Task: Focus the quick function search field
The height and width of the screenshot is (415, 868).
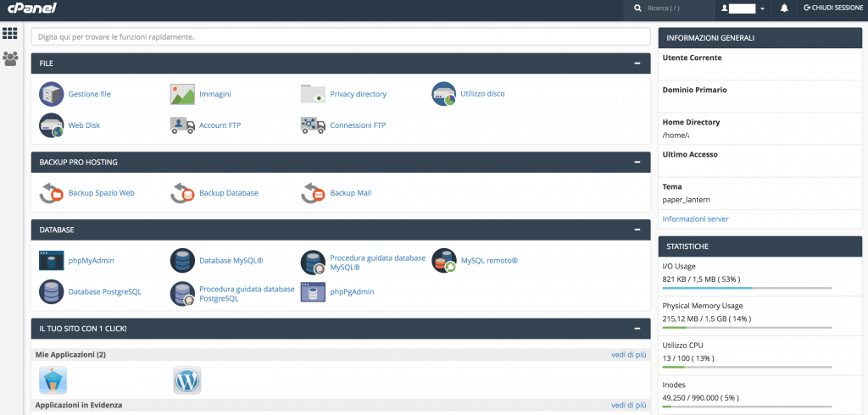Action: (x=341, y=37)
